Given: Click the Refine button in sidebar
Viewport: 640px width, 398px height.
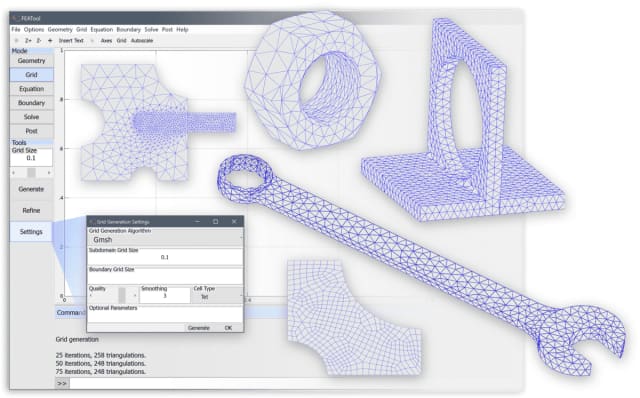Looking at the screenshot, I should click(31, 211).
